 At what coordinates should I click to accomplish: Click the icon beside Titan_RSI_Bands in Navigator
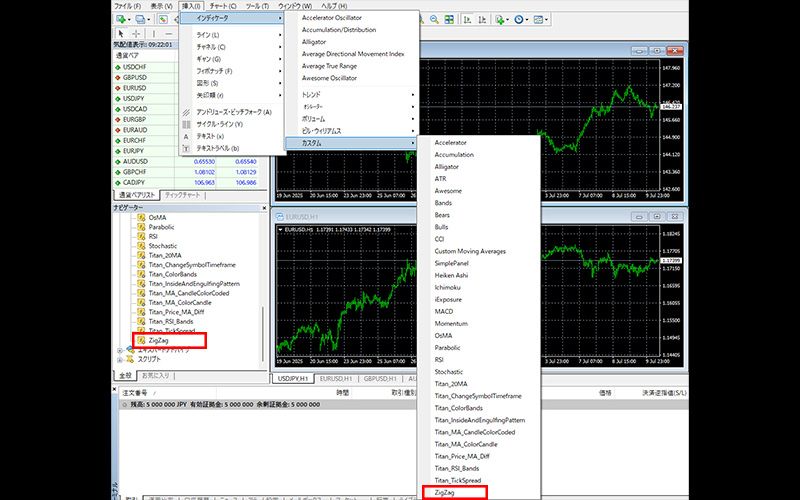point(141,321)
